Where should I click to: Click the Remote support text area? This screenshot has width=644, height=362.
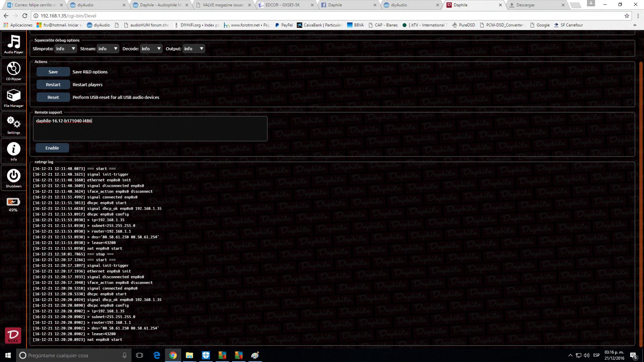[x=150, y=128]
